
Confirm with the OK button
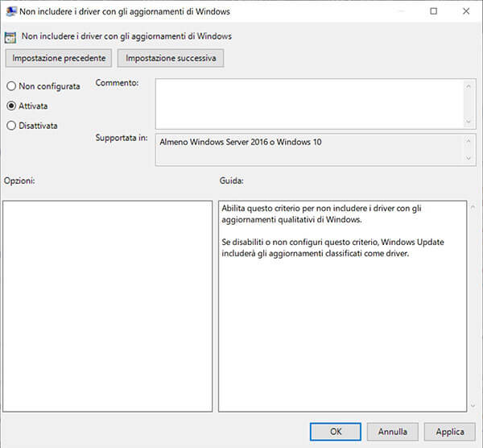point(336,431)
